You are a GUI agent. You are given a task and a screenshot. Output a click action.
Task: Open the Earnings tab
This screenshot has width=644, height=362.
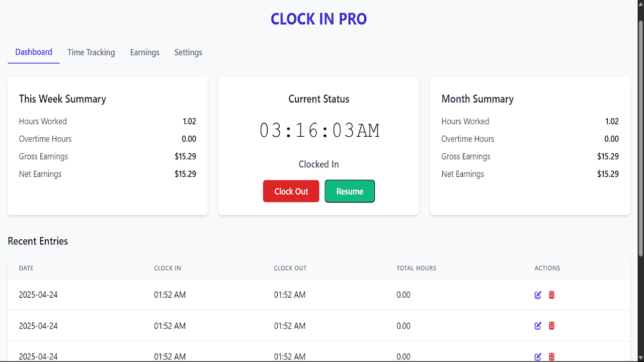coord(144,52)
